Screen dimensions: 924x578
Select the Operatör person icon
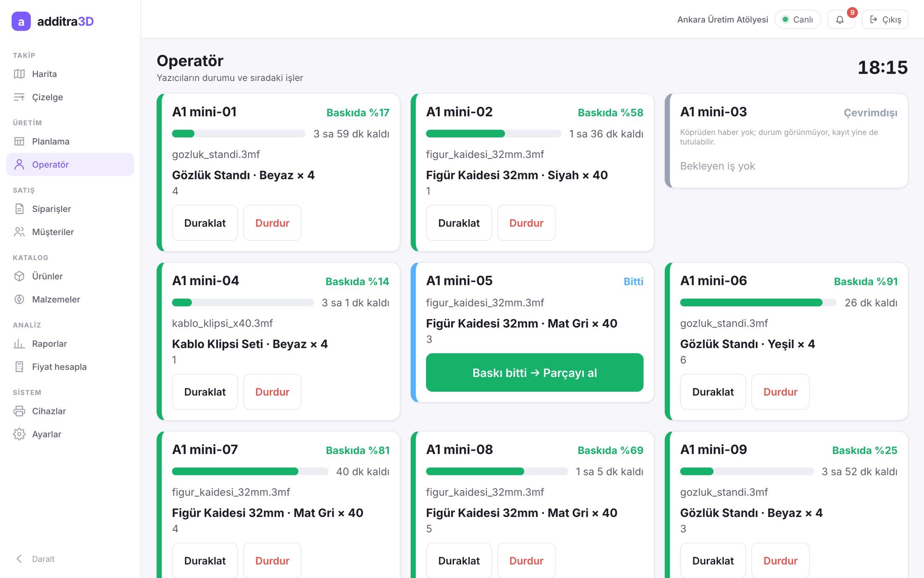(19, 164)
